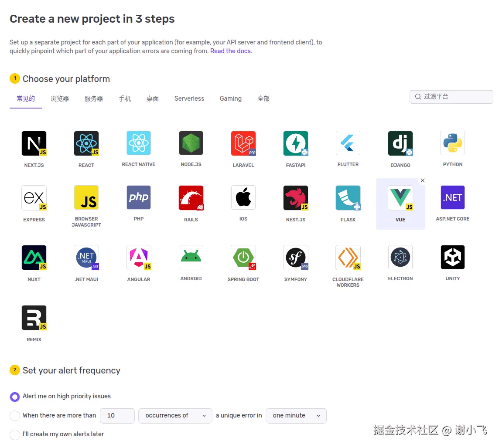Screen dimensions: 499x448
Task: Open the 服务器 tab
Action: (x=93, y=98)
